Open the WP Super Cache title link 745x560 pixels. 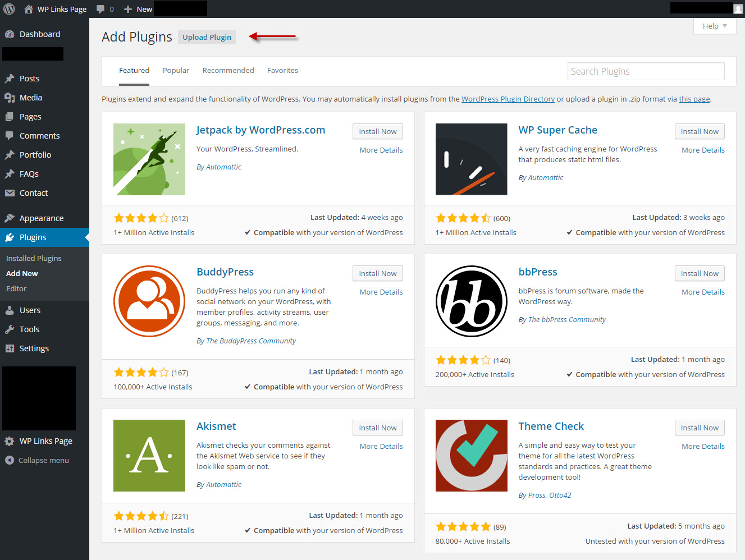click(x=557, y=130)
